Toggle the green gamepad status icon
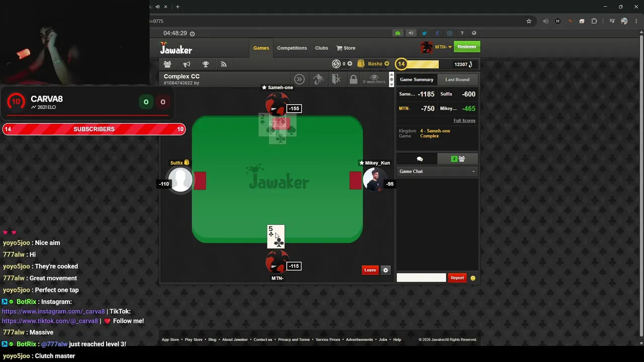This screenshot has height=362, width=644. click(397, 33)
